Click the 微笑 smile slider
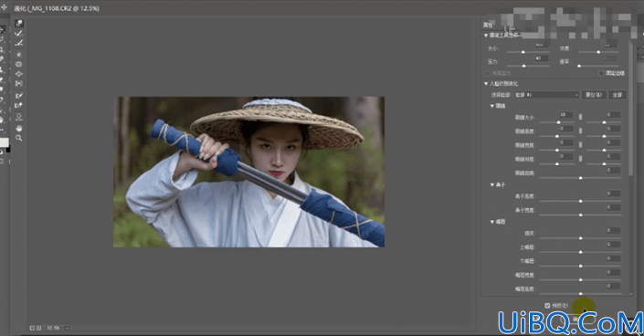 coord(580,238)
